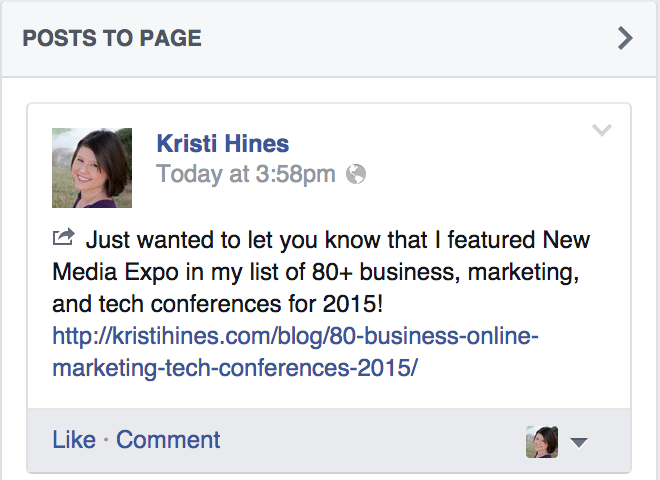
Task: Click the dot separator between Like and Comment
Action: (x=106, y=440)
